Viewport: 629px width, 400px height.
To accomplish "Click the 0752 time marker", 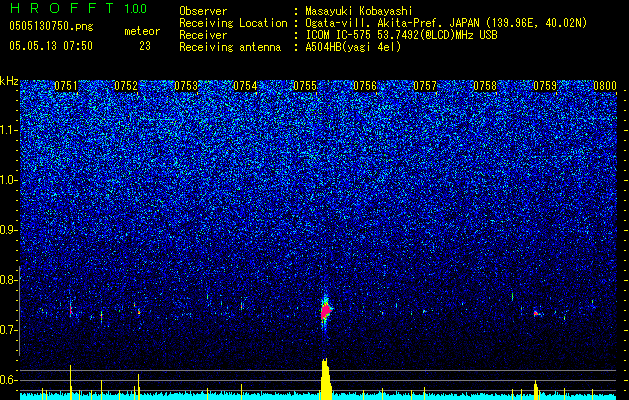I will [126, 86].
